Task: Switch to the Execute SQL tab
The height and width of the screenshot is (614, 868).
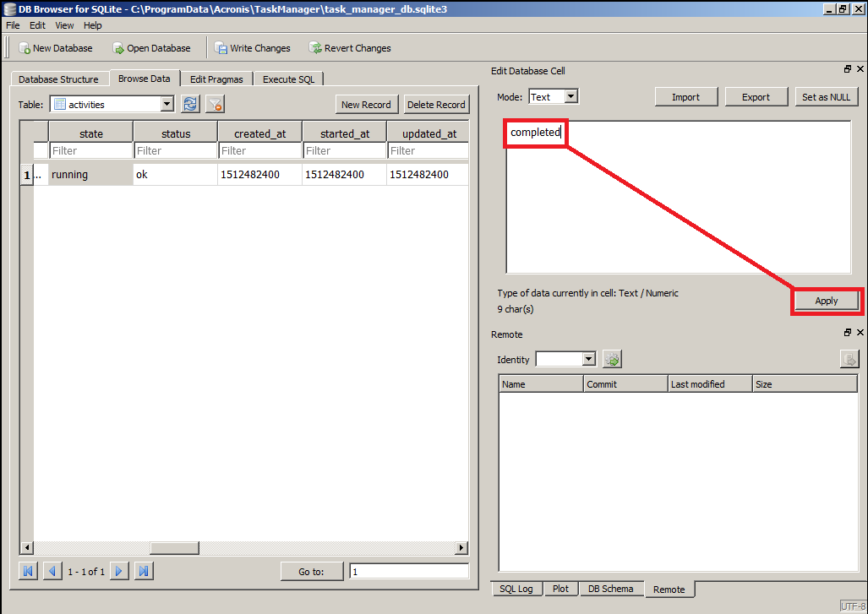Action: (x=288, y=79)
